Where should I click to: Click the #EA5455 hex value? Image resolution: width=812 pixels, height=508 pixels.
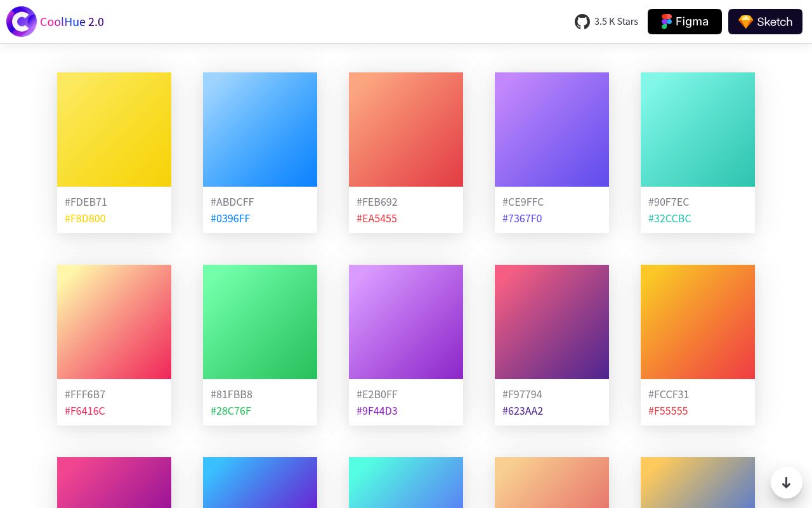(x=377, y=218)
